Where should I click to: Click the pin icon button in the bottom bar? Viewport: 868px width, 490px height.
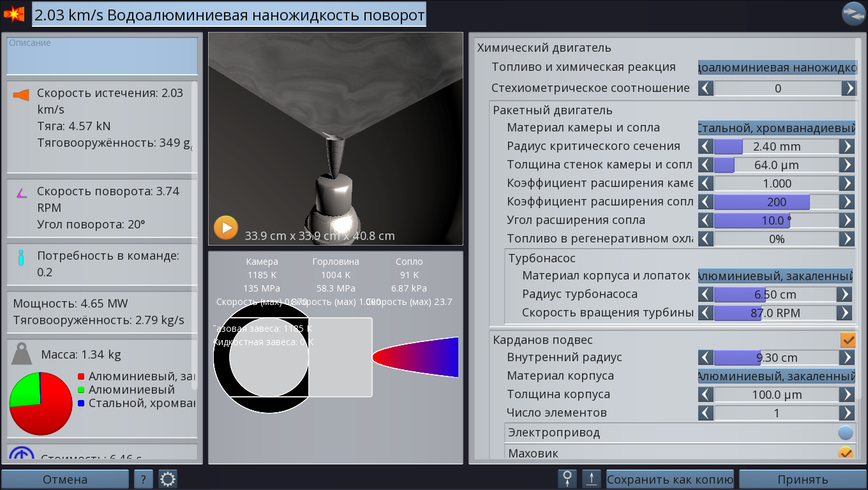(567, 479)
